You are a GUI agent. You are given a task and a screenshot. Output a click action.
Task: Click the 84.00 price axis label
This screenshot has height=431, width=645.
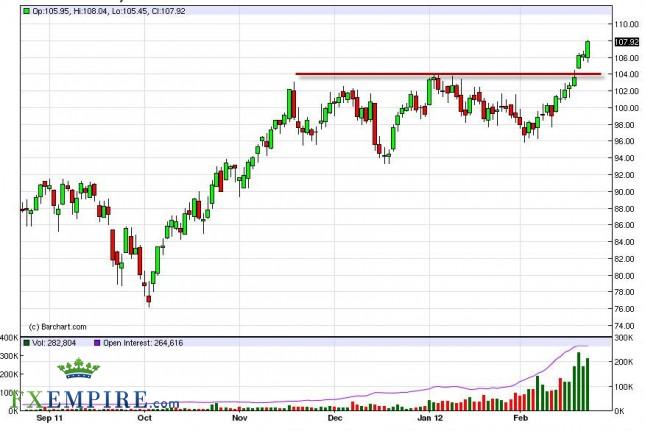tap(626, 242)
